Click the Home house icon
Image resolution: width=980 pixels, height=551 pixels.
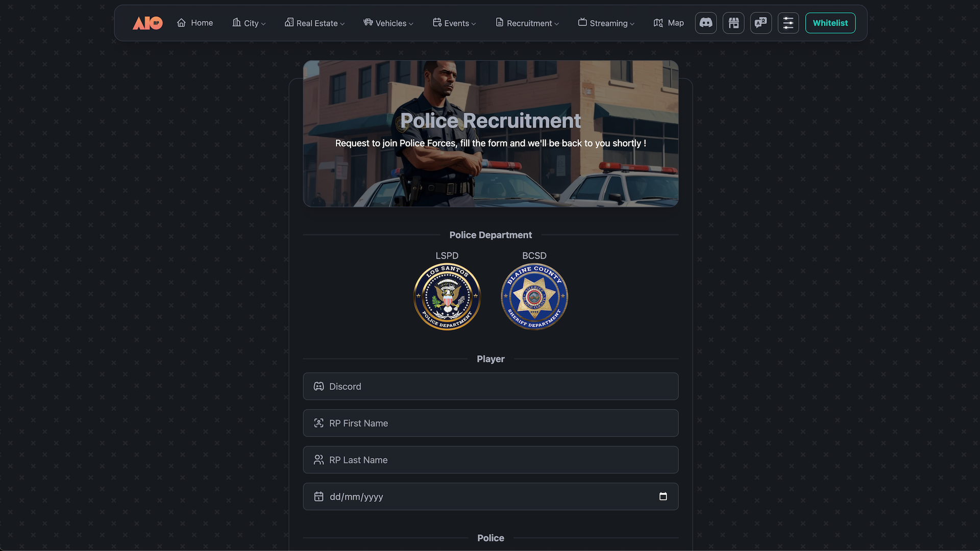[x=181, y=23]
